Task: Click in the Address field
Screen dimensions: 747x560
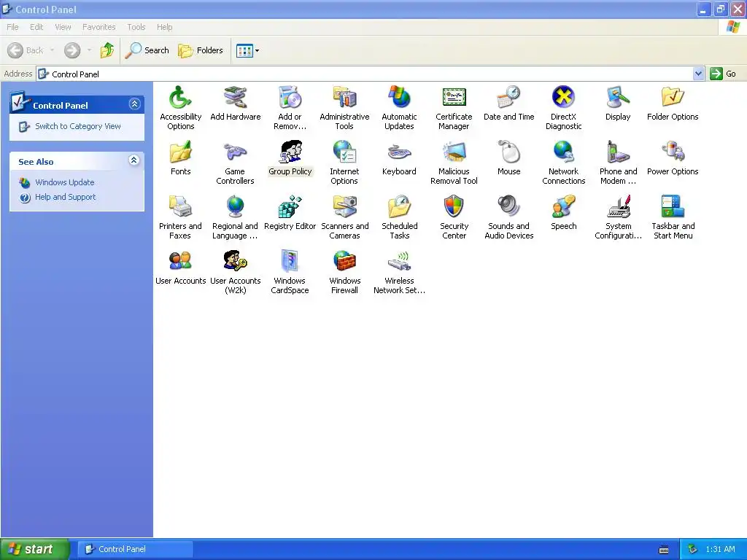Action: click(365, 74)
